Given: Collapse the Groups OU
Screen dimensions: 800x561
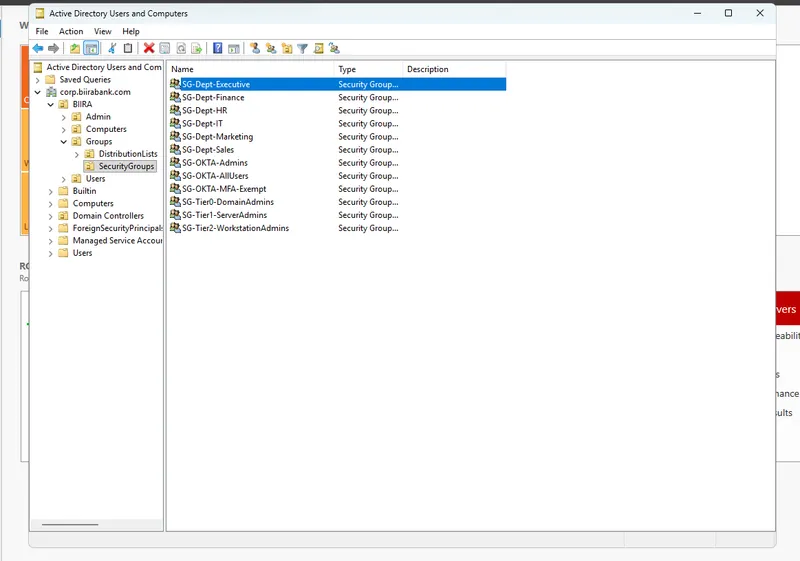Looking at the screenshot, I should (x=64, y=142).
